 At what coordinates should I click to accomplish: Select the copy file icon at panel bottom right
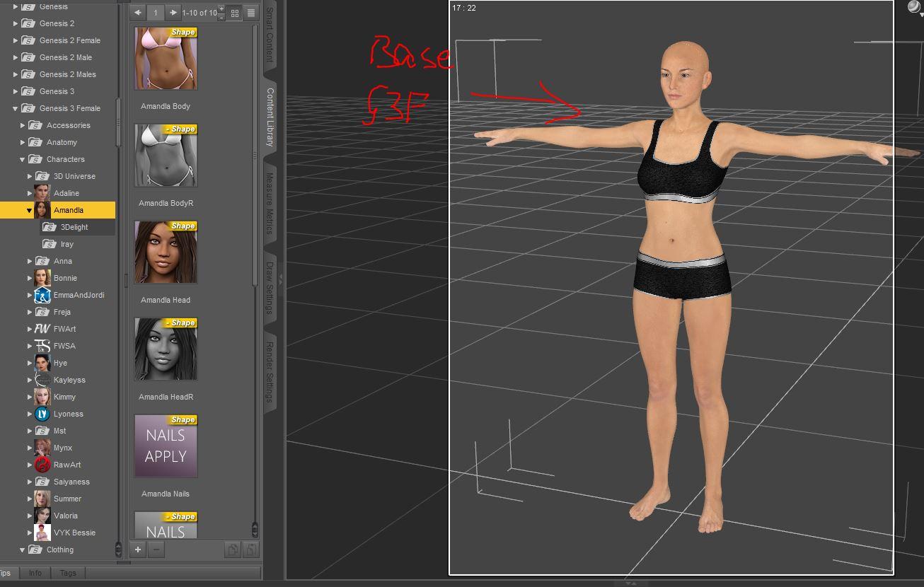pyautogui.click(x=233, y=550)
